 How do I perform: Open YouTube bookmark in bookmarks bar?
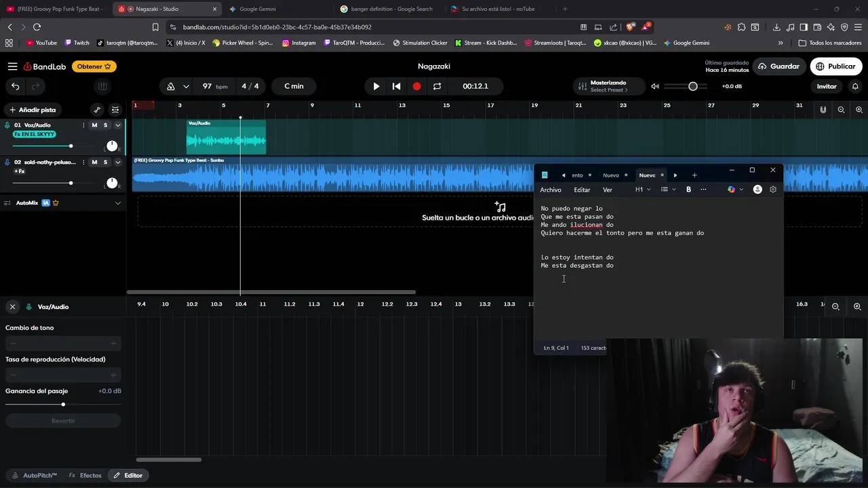point(41,43)
